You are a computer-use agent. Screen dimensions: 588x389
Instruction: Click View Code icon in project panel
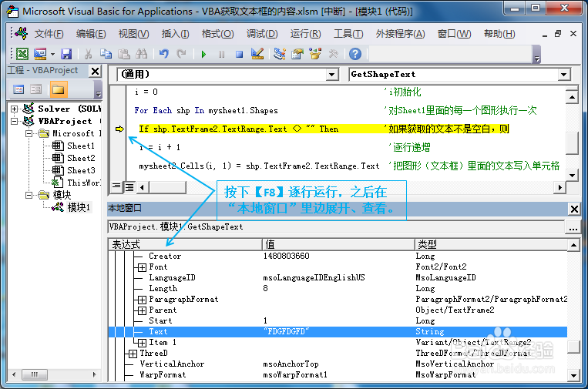[x=18, y=89]
